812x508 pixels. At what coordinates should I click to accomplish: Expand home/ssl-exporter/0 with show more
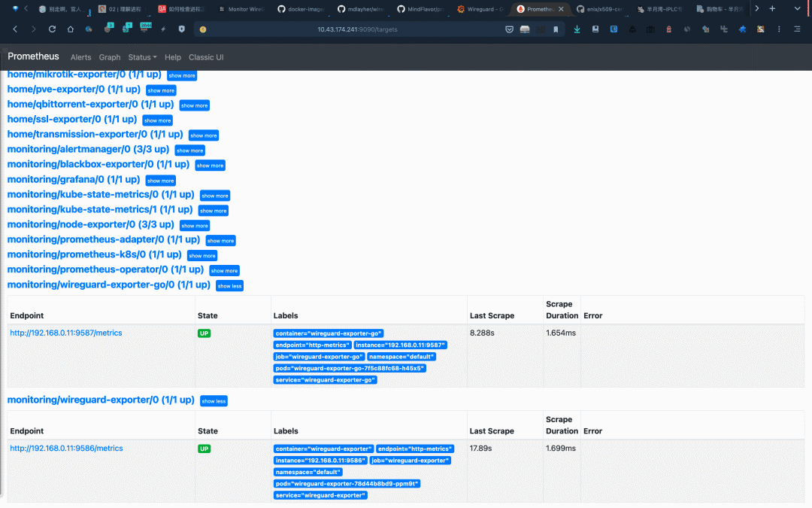(157, 120)
